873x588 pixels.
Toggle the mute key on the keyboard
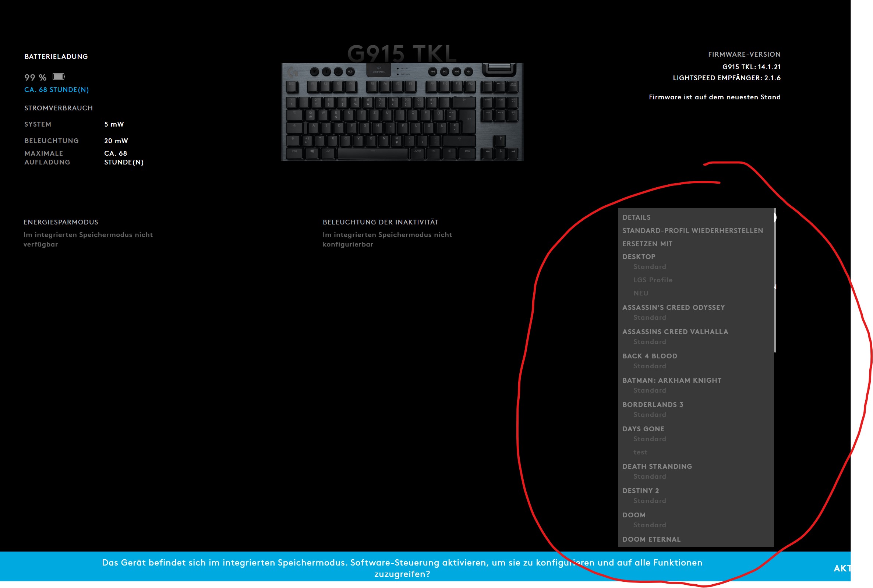(469, 71)
